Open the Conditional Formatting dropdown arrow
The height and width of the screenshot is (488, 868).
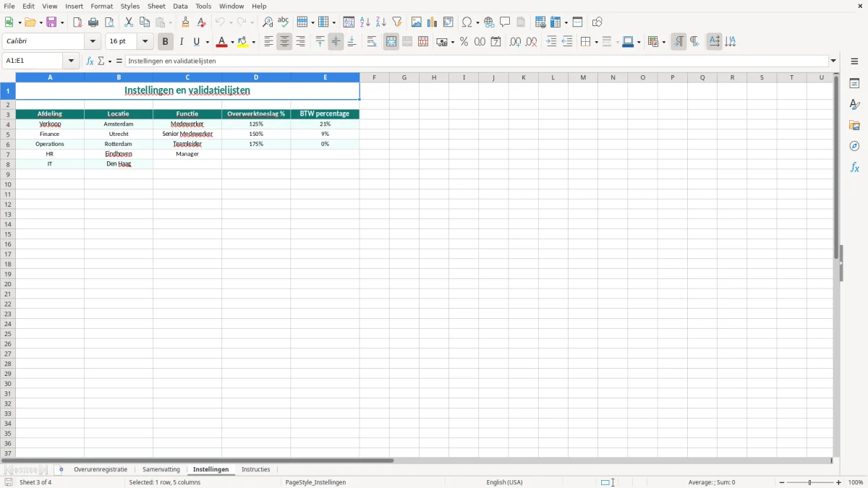(664, 42)
